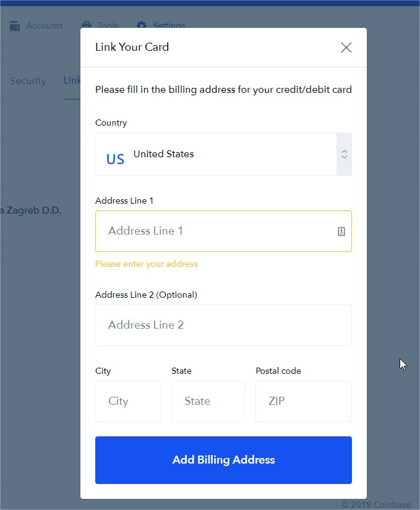Screen dimensions: 420x510
Task: Click the Tools briefcase icon
Action: (87, 25)
